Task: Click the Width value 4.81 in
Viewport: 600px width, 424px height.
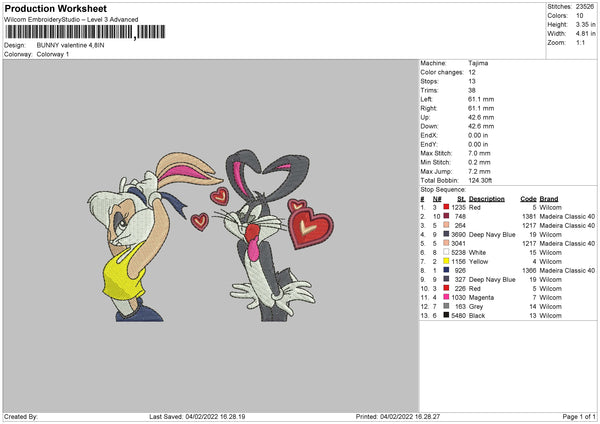Action: click(x=585, y=34)
